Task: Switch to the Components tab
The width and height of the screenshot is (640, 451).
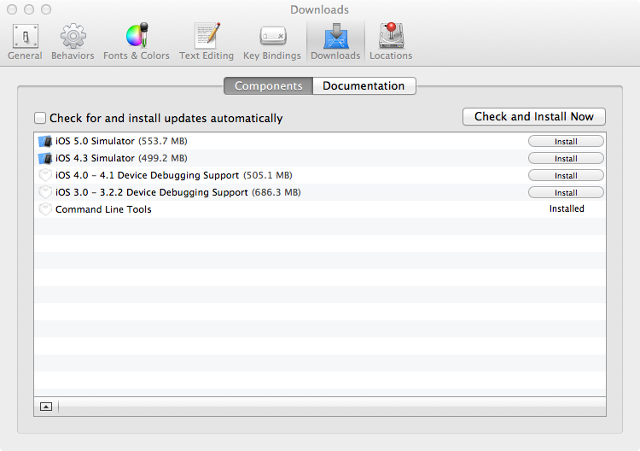Action: [x=268, y=86]
